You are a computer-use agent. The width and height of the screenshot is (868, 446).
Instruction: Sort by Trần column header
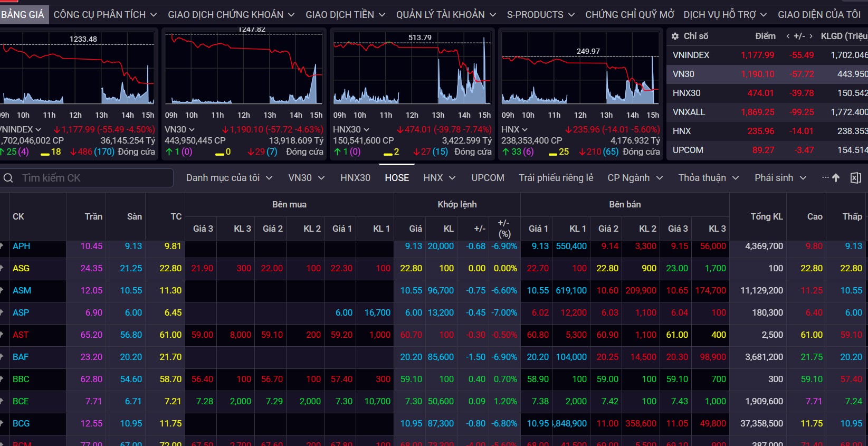point(93,216)
